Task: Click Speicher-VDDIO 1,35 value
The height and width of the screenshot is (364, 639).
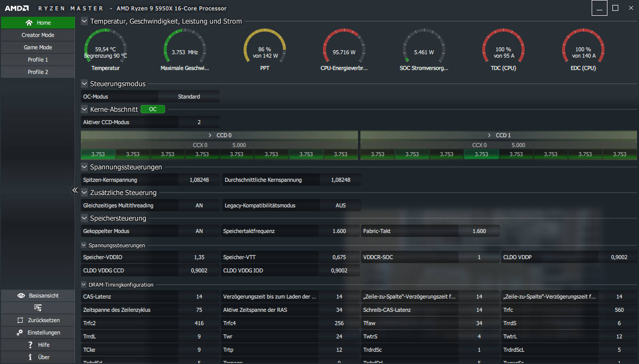Action: pos(199,257)
